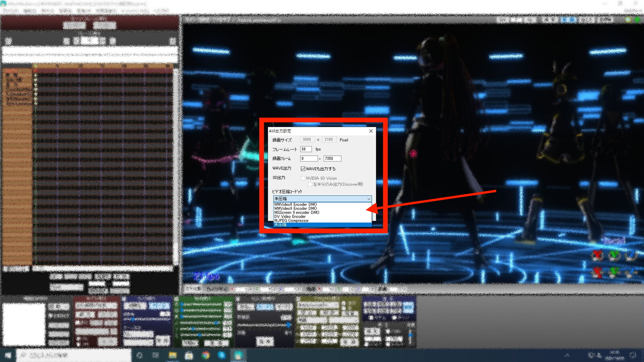Open Task View from the taskbar
The height and width of the screenshot is (362, 644).
156,355
